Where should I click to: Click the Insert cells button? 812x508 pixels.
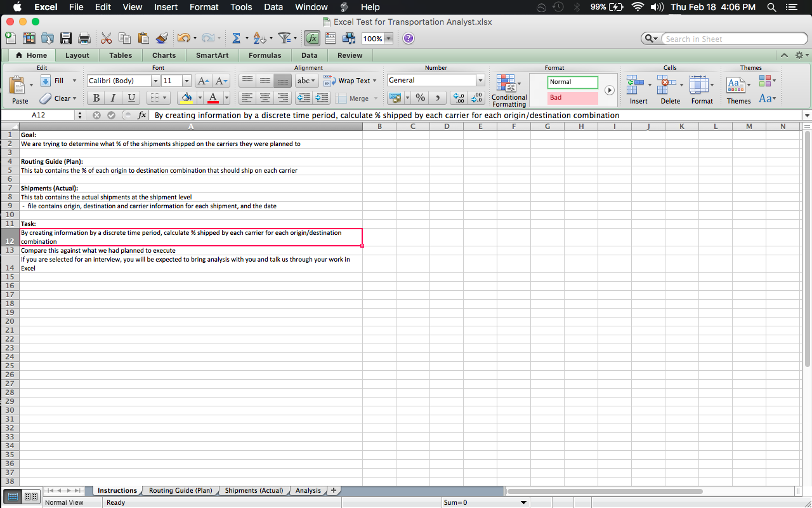(x=638, y=90)
